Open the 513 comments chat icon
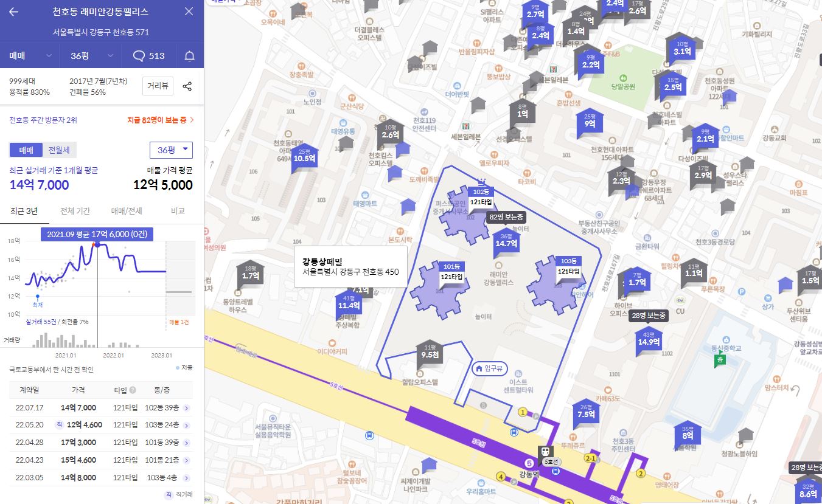The width and height of the screenshot is (822, 504). coord(149,56)
